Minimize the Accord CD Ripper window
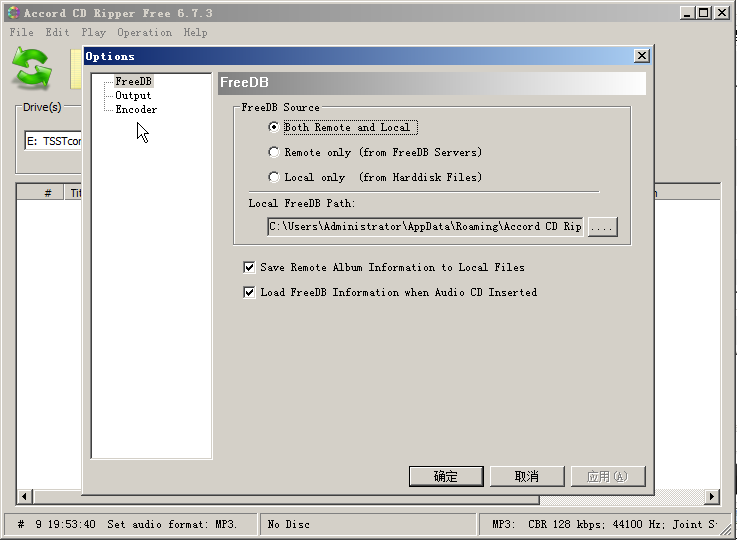This screenshot has width=737, height=540. pyautogui.click(x=687, y=13)
